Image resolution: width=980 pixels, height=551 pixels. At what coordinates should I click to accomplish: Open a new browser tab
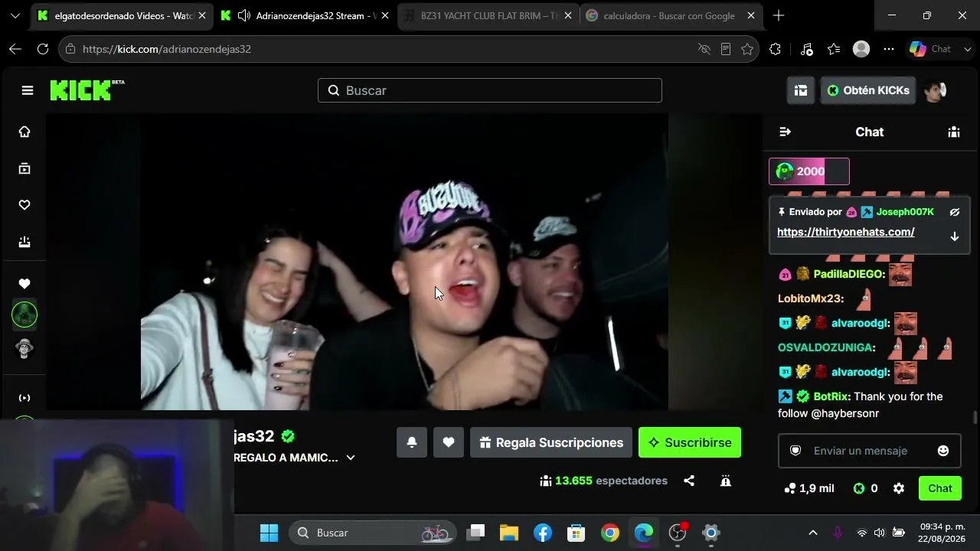tap(779, 15)
